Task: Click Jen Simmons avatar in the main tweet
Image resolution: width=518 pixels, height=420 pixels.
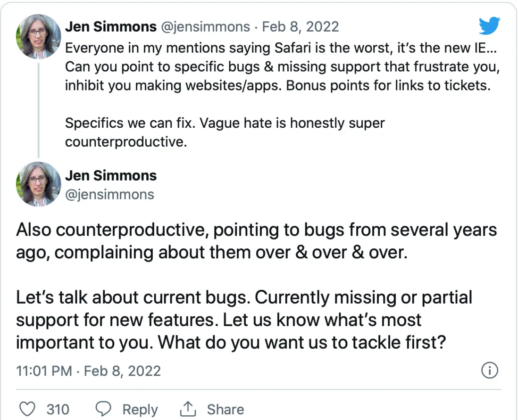Action: [x=37, y=184]
